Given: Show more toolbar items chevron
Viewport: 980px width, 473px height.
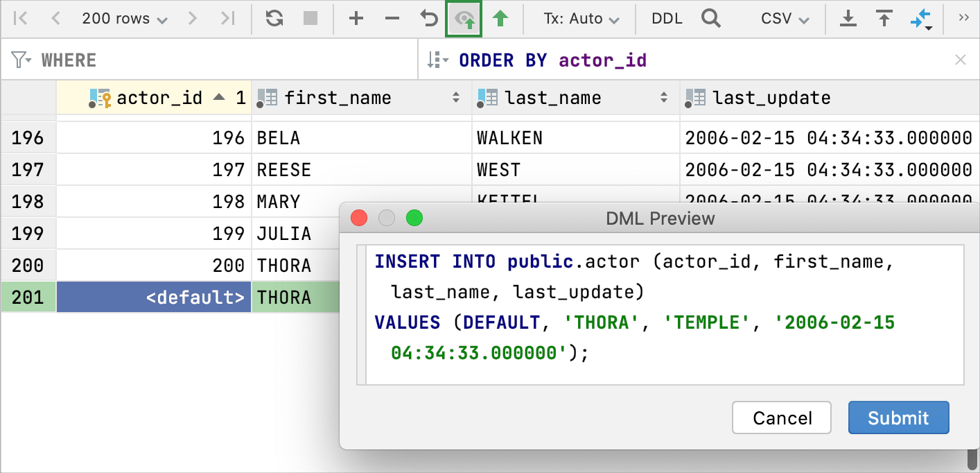Looking at the screenshot, I should 963,18.
